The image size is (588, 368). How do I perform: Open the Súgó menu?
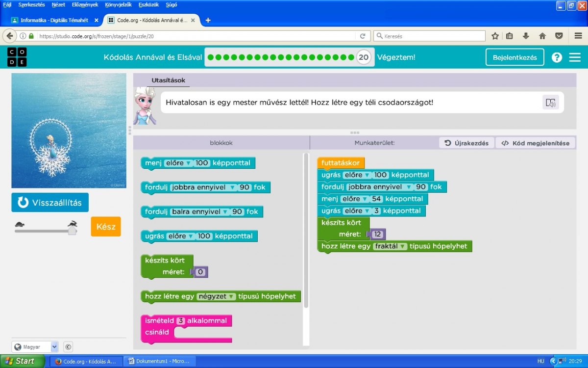tap(171, 5)
